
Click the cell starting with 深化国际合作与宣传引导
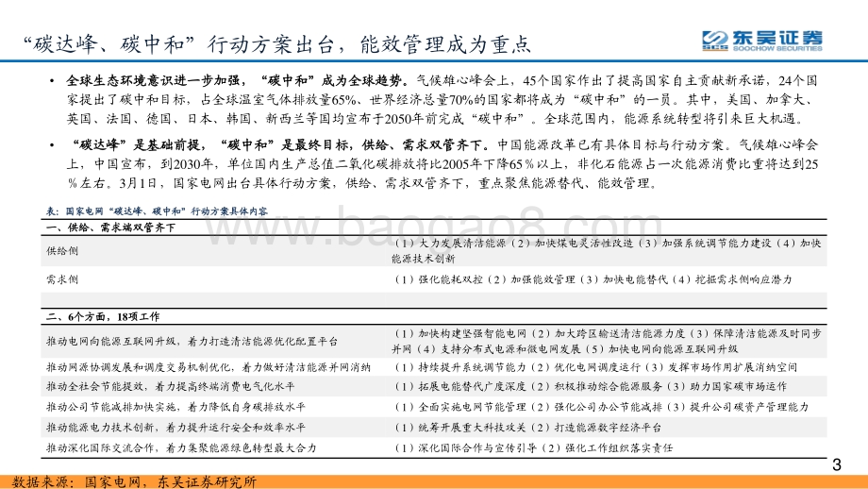coord(533,448)
